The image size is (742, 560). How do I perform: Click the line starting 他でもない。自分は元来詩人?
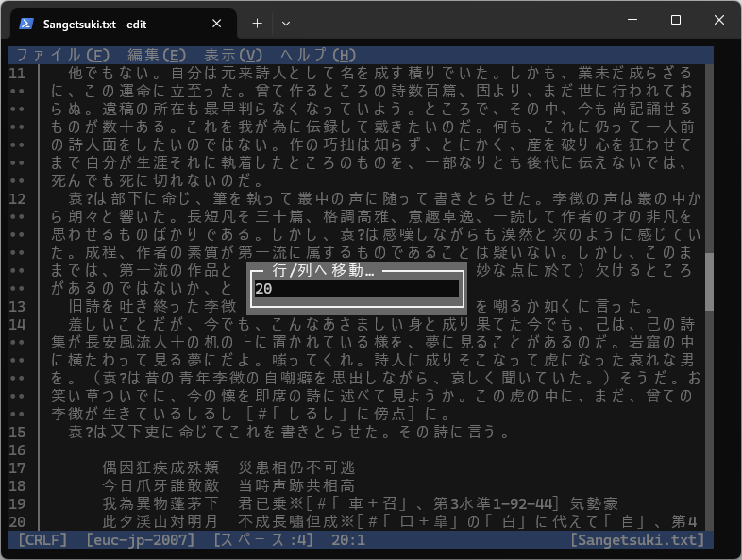381,74
